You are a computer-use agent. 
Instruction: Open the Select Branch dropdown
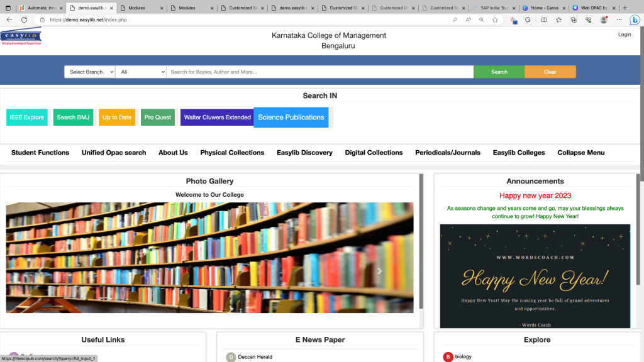89,72
